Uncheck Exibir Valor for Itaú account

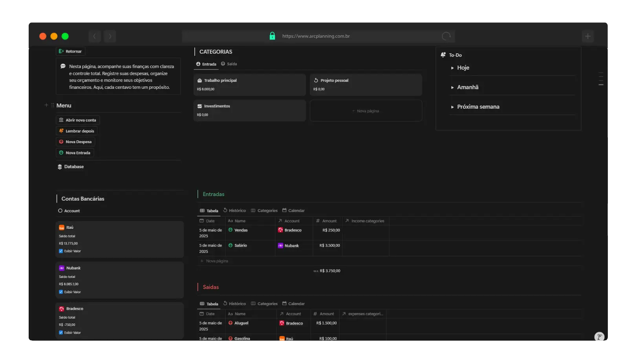tap(61, 251)
